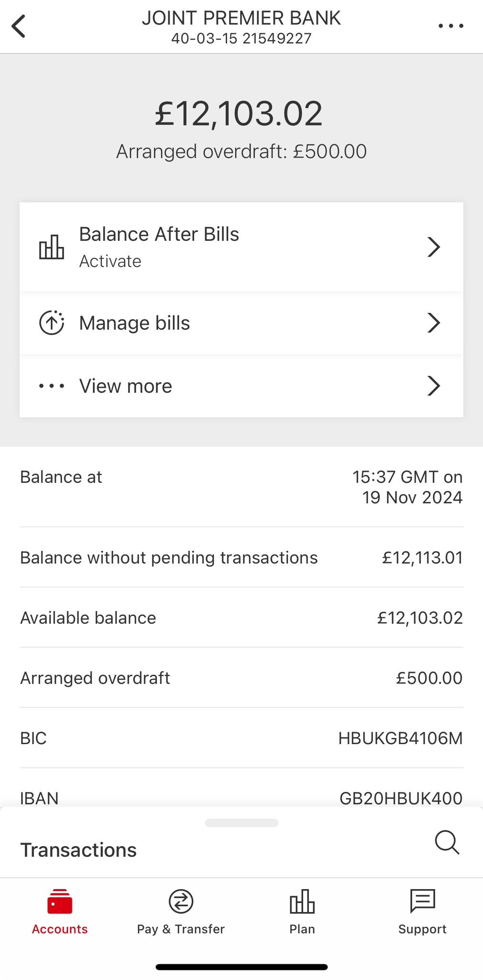Tap the Manage bills circular arrow icon
The height and width of the screenshot is (980, 483).
click(51, 323)
